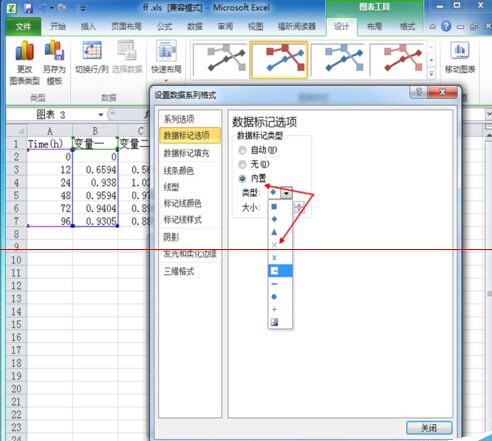Choose the red-blue chart style thumbnail
The width and height of the screenshot is (492, 441).
click(x=279, y=60)
